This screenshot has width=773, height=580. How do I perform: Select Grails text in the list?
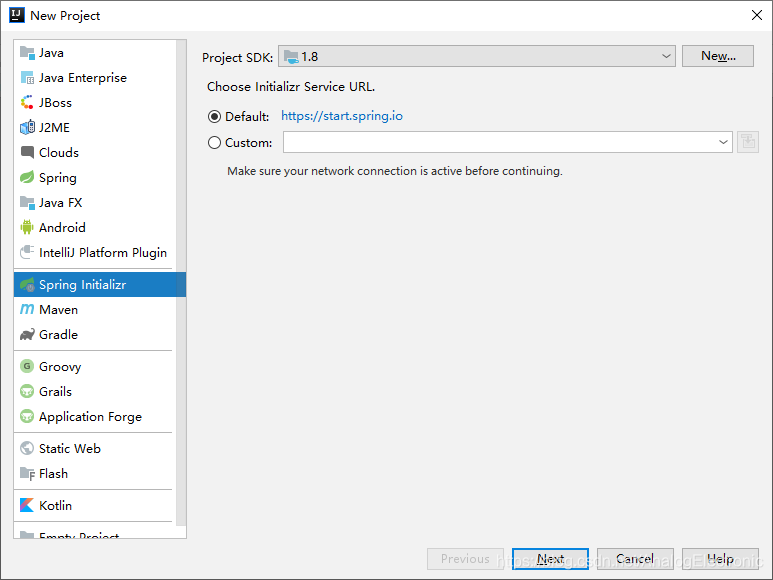tap(55, 392)
